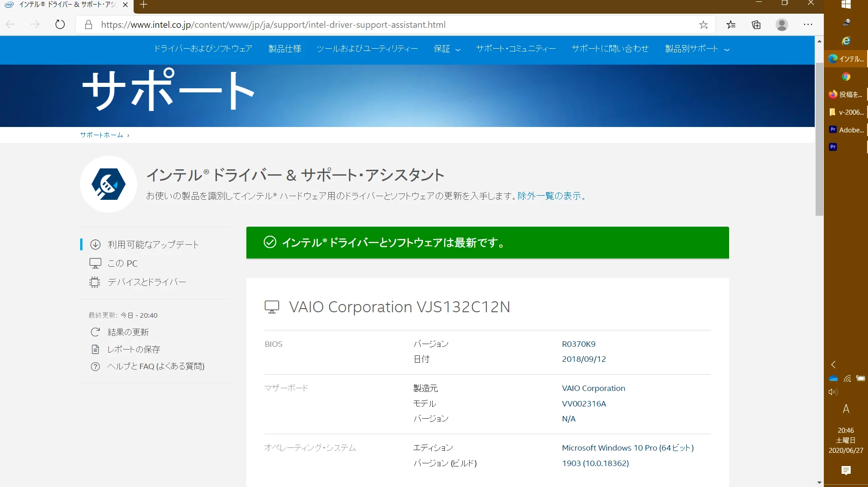The width and height of the screenshot is (868, 487).
Task: Launch Internet Explorer from the taskbar
Action: [846, 41]
